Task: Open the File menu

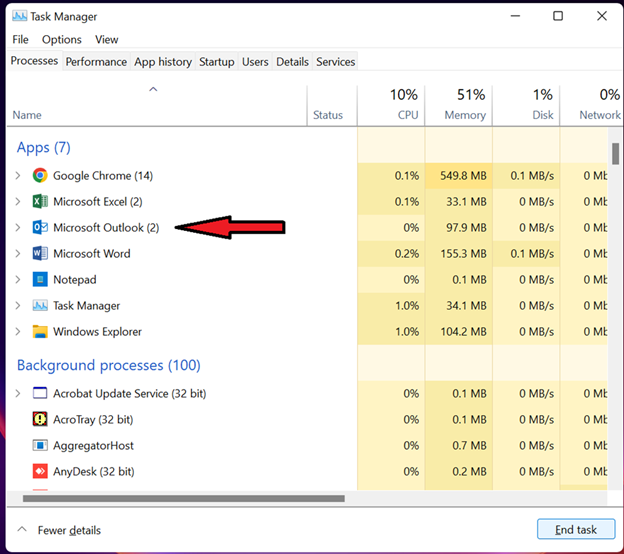Action: [20, 39]
